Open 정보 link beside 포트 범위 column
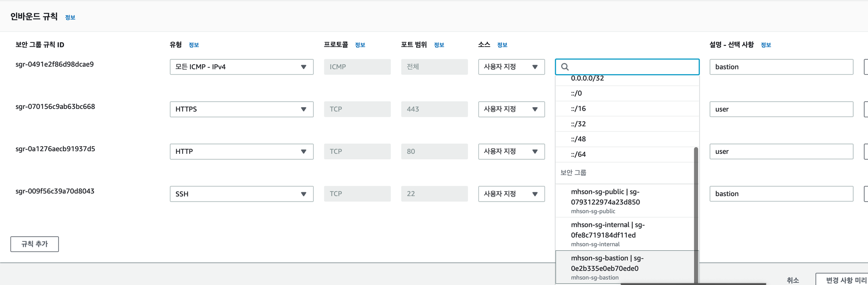The width and height of the screenshot is (868, 285). click(439, 45)
